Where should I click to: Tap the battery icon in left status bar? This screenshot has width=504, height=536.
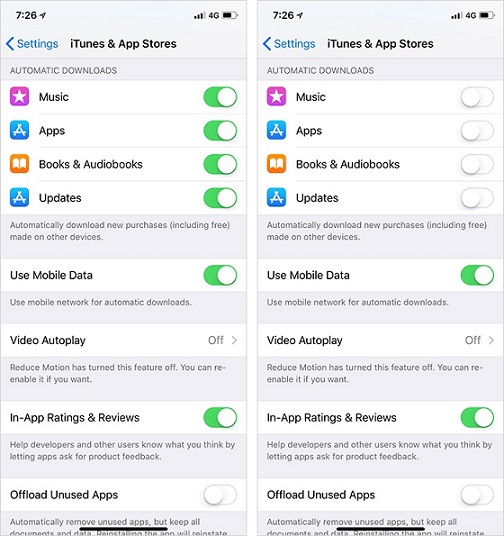229,15
